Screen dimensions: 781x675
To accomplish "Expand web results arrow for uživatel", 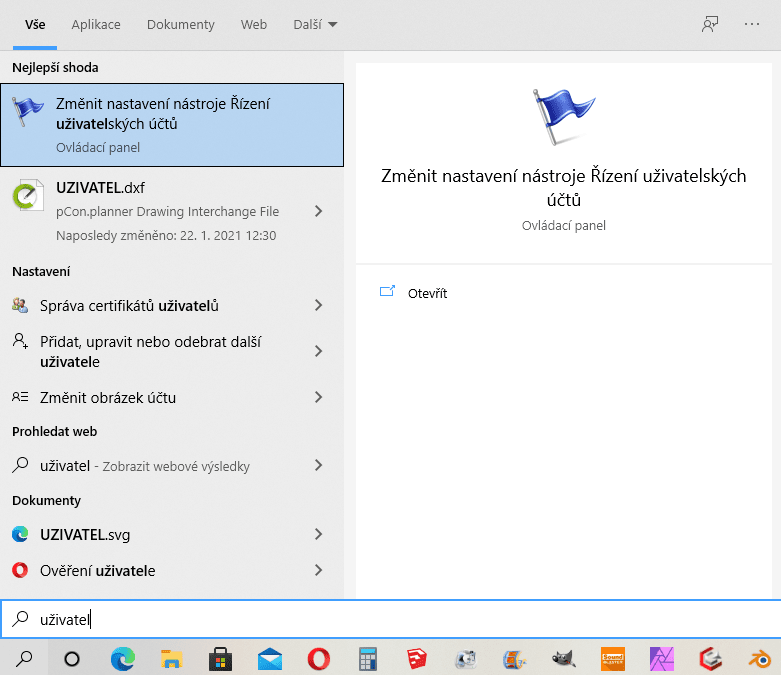I will click(318, 465).
